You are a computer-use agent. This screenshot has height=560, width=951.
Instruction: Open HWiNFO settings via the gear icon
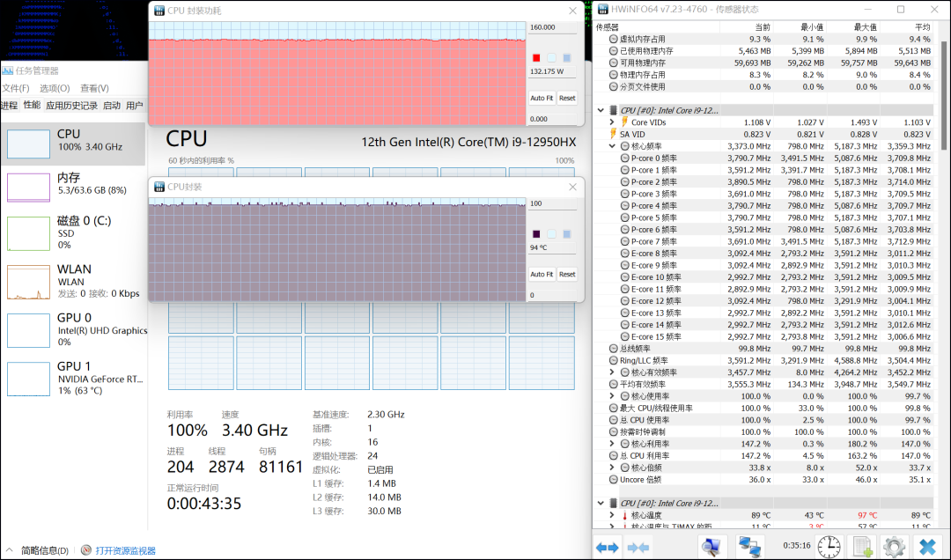pyautogui.click(x=895, y=546)
